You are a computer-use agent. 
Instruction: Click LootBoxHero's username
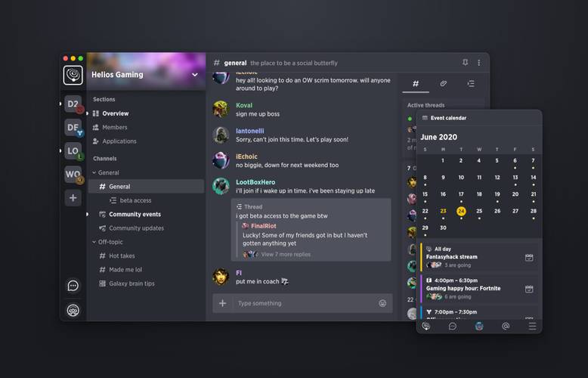(255, 182)
